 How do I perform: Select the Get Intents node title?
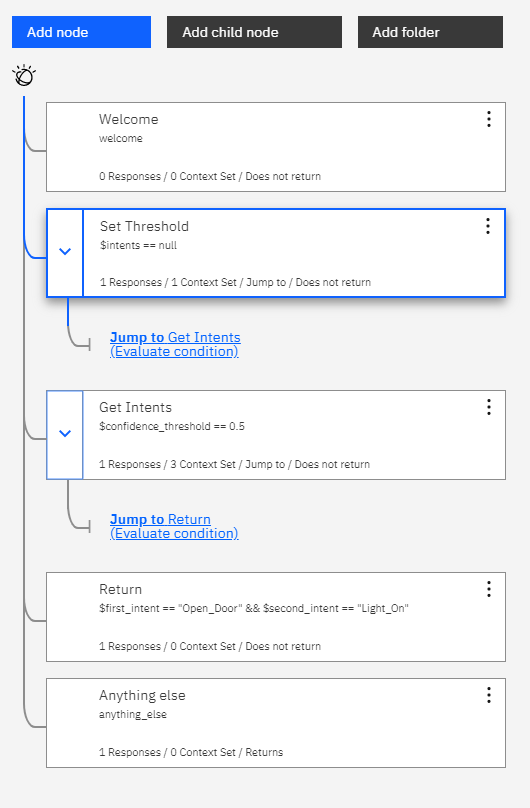click(x=135, y=407)
